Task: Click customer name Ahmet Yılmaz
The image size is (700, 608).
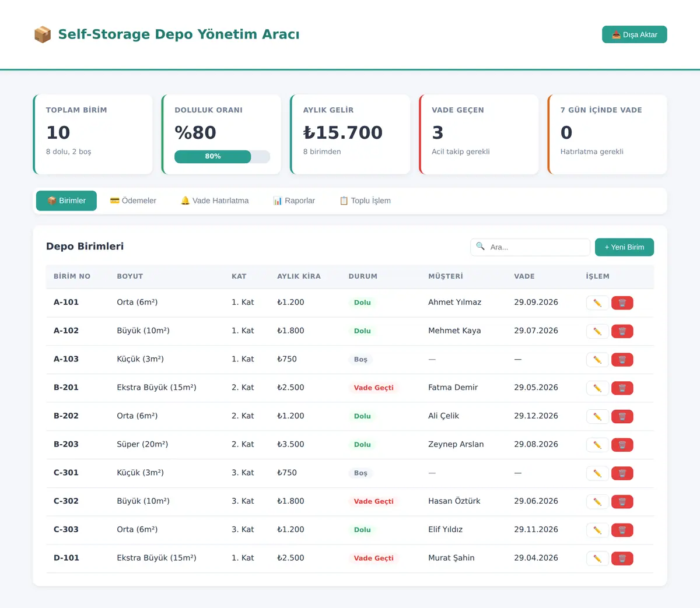Action: click(455, 302)
